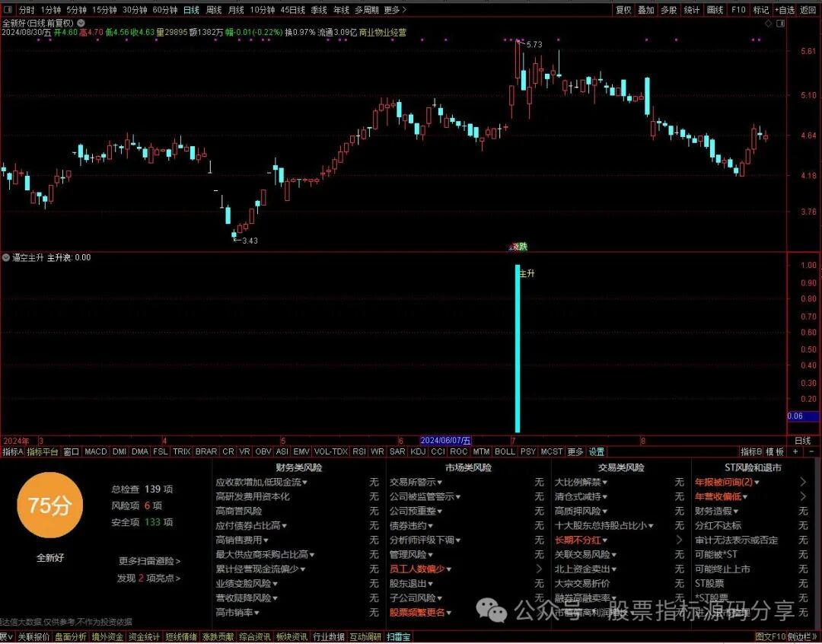Screen dimensions: 822x644
Task: Select the KDJ indicator tab
Action: [418, 451]
